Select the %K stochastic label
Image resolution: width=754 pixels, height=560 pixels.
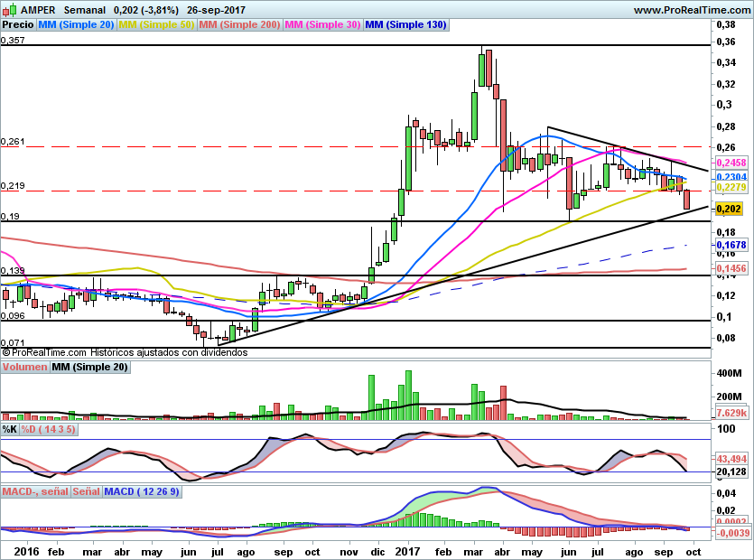tap(10, 429)
